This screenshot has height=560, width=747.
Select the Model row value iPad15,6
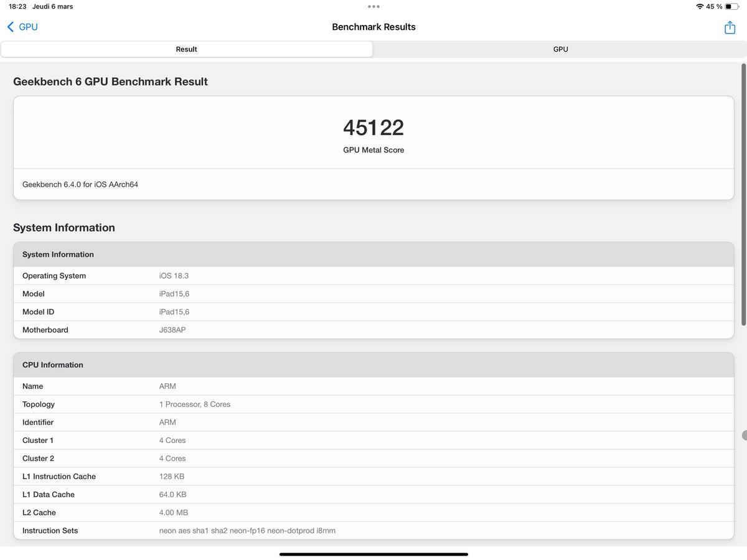(174, 294)
